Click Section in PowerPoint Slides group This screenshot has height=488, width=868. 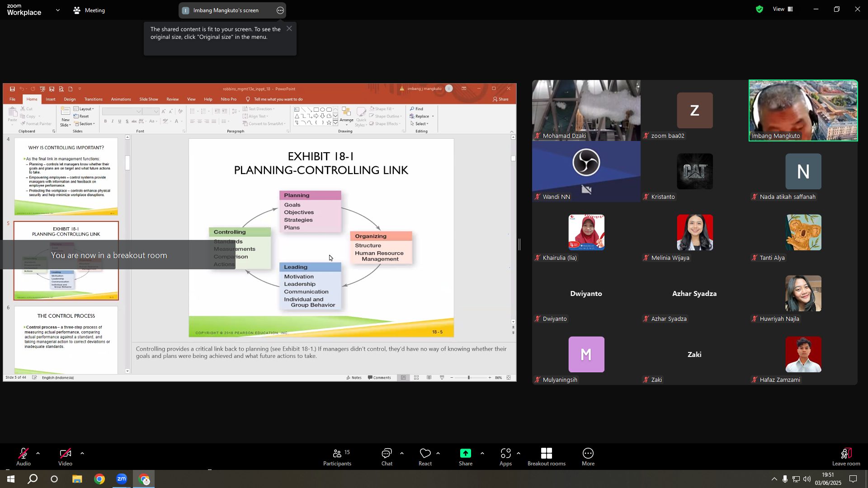pyautogui.click(x=85, y=124)
